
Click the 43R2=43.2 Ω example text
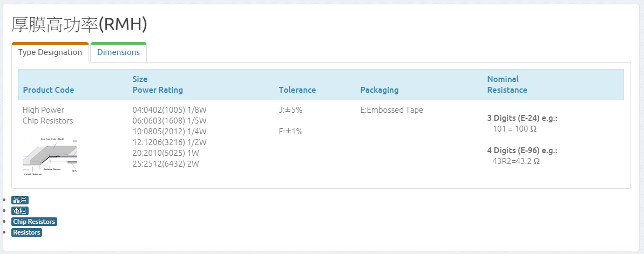tap(516, 161)
